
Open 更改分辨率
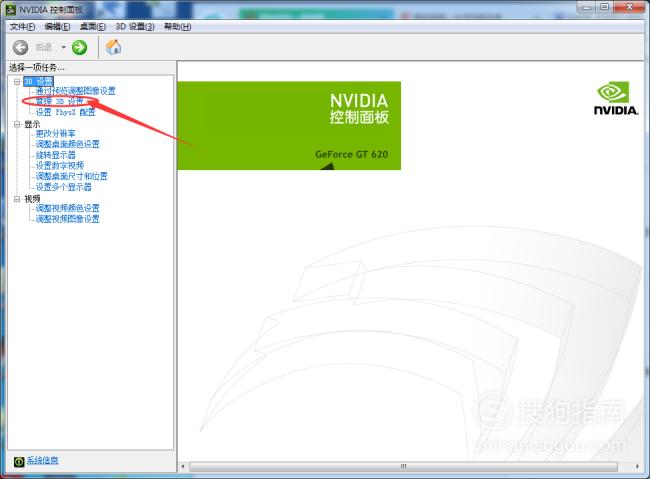tap(56, 134)
